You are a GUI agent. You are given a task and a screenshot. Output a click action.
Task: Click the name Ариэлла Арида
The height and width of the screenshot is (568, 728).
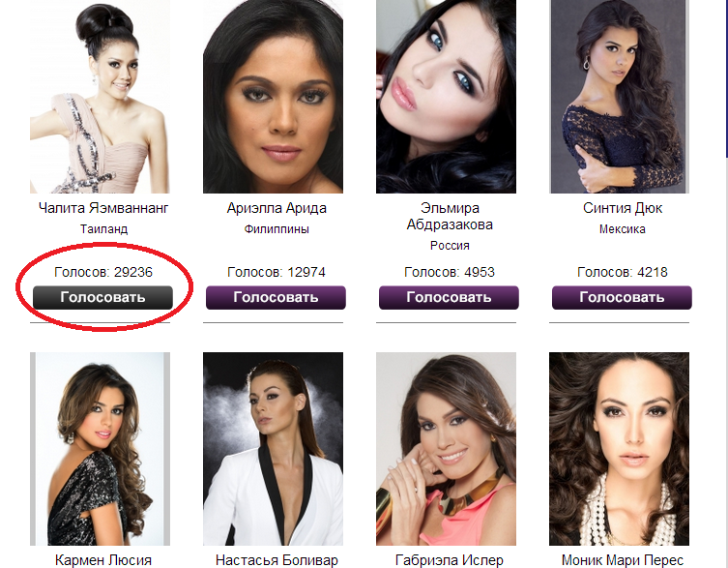coord(277,208)
